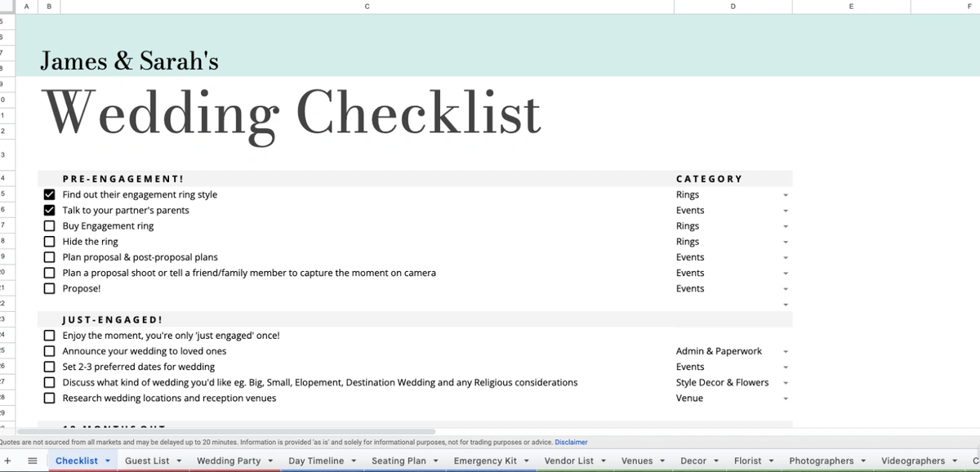Open the all-sheets list icon
This screenshot has height=472, width=980.
pos(32,460)
